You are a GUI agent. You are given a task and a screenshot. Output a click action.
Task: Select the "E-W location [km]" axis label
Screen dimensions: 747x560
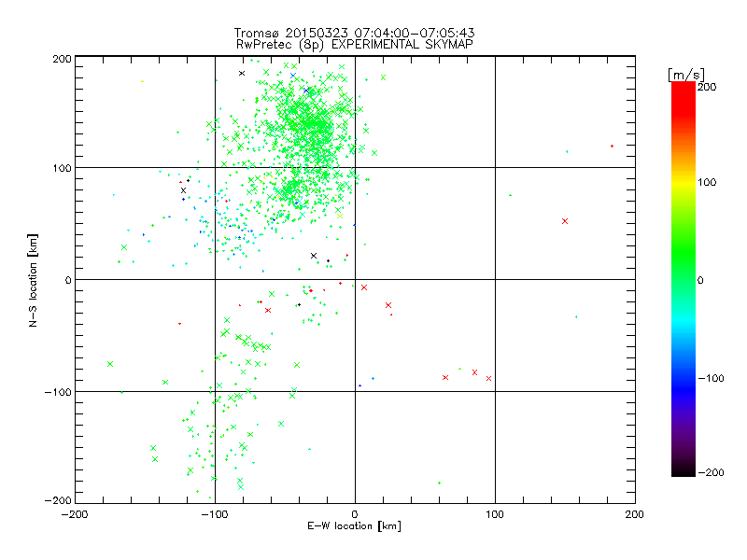tap(354, 526)
